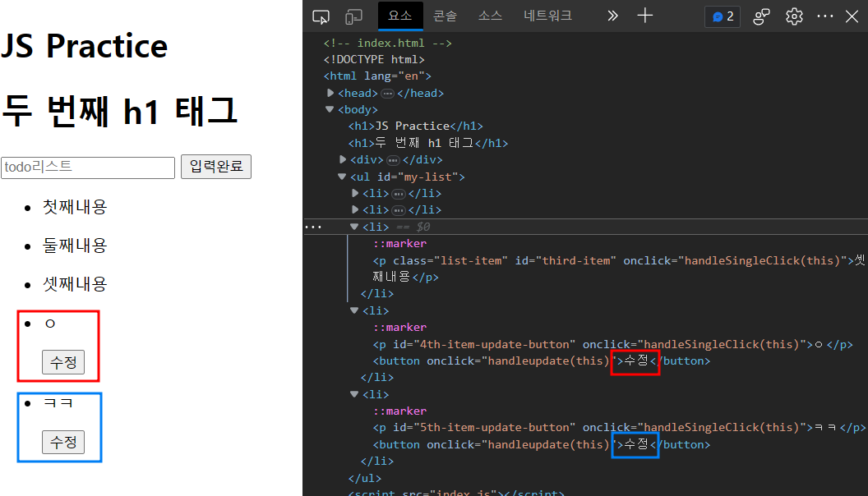Click ellipsis badge inside head tag
The image size is (868, 496).
click(x=387, y=94)
